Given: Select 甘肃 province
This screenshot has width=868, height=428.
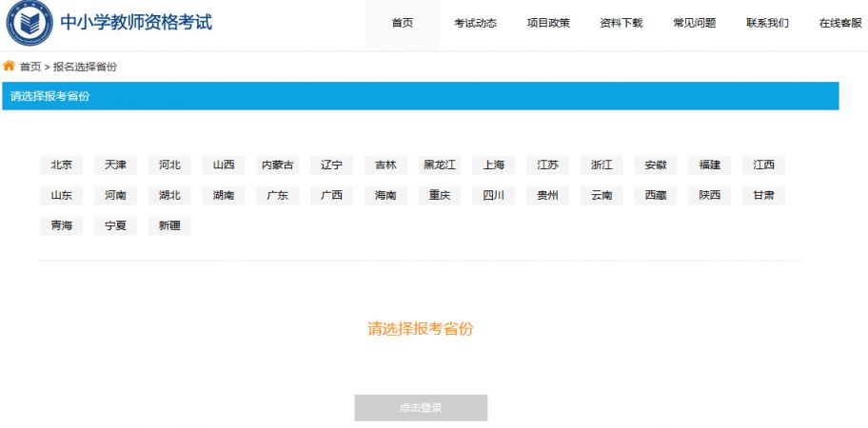Looking at the screenshot, I should (764, 195).
